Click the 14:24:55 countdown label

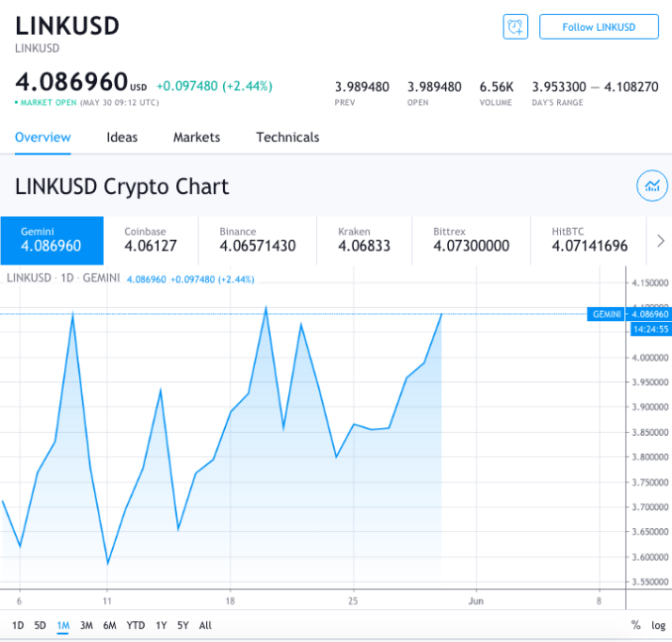650,329
